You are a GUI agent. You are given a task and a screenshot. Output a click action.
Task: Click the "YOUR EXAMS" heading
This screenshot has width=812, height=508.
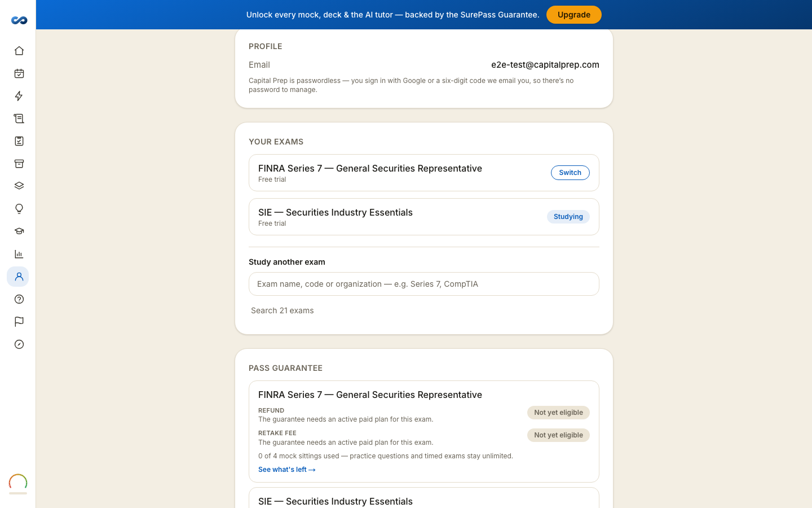point(276,142)
